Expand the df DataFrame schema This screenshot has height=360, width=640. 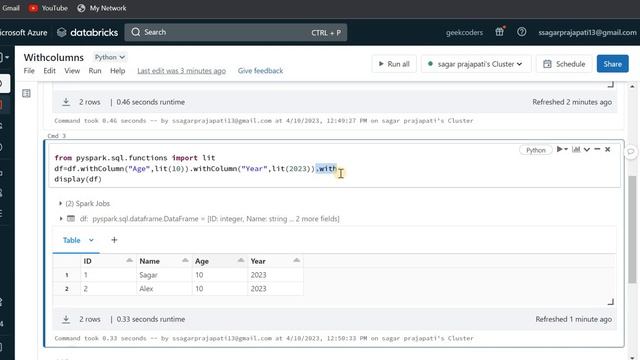[60, 219]
